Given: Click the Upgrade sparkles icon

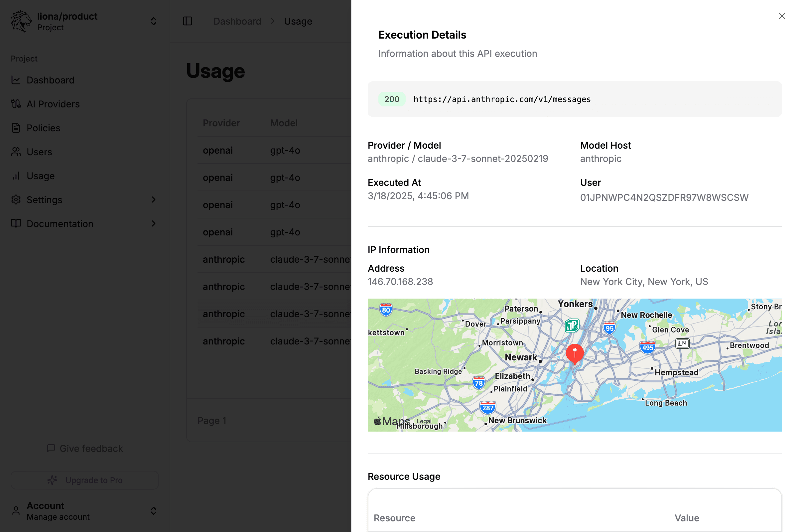Looking at the screenshot, I should (x=52, y=480).
